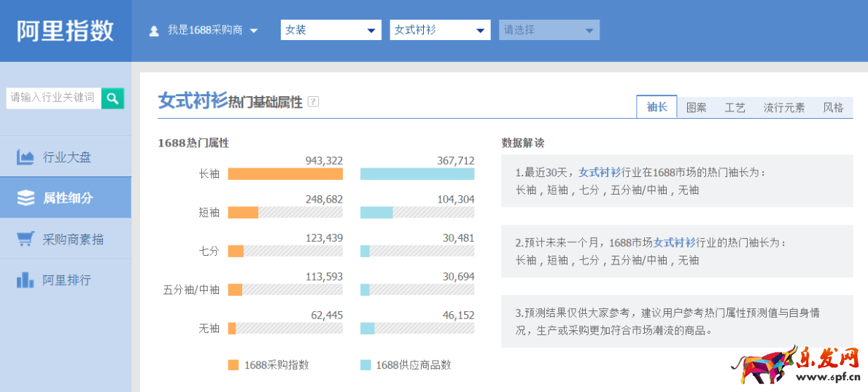Click the blue 1688供应商品数 legend swatch
Screen dimensions: 868x392
coord(365,365)
